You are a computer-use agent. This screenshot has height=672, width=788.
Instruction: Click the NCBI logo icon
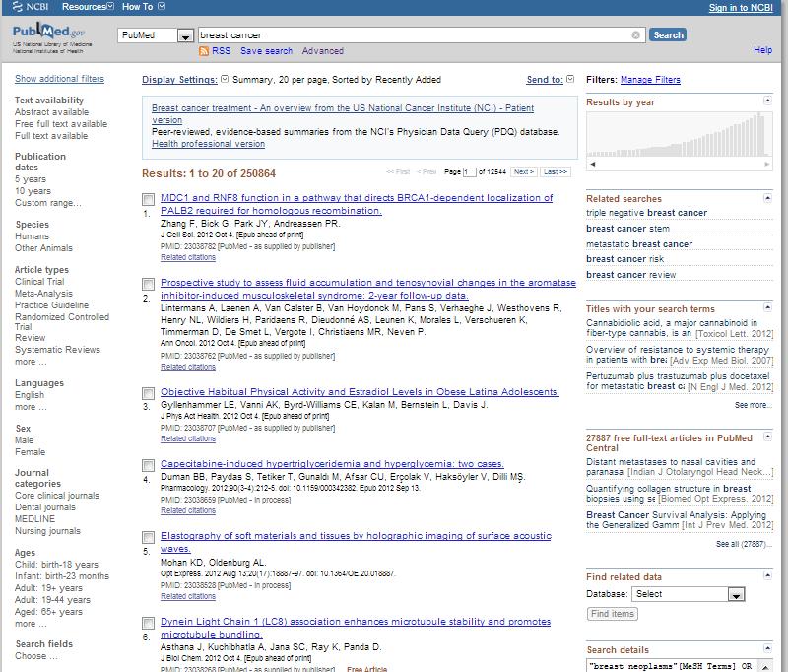click(x=17, y=7)
